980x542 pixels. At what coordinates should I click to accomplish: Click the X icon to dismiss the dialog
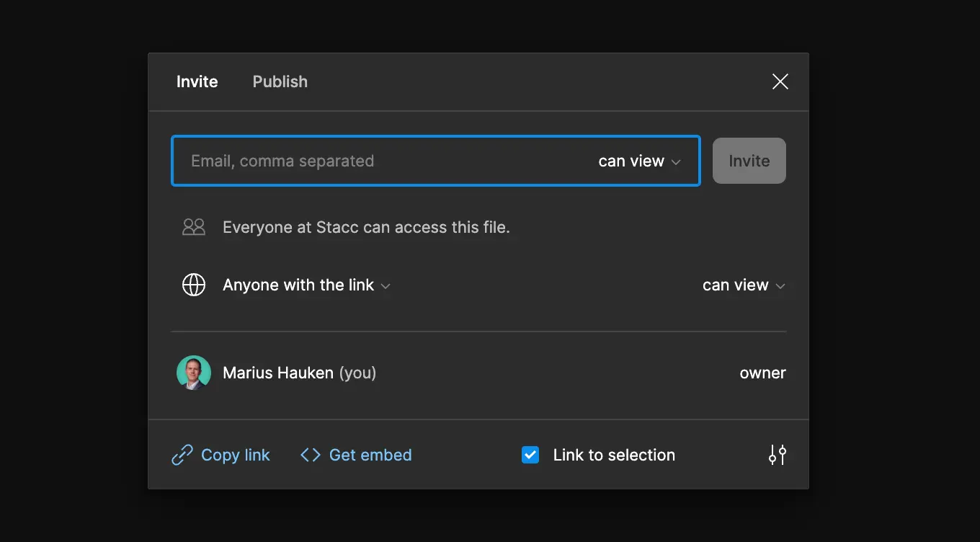click(x=780, y=81)
